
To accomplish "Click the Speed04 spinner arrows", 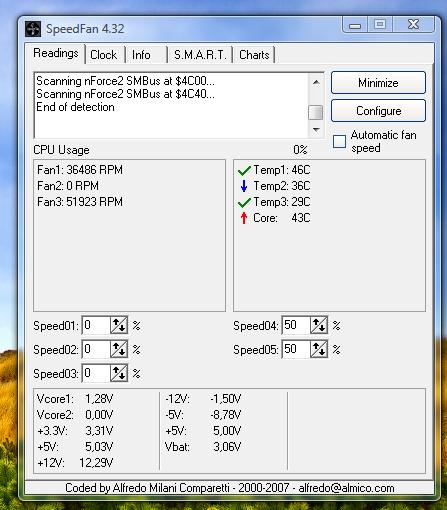I will (x=319, y=325).
